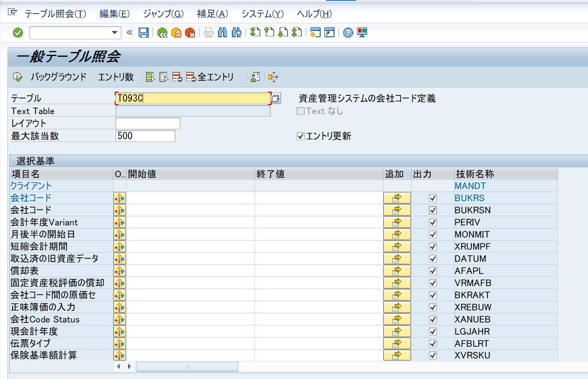The width and height of the screenshot is (588, 379).
Task: Uncheck output checkbox for MONMIT row
Action: 433,235
